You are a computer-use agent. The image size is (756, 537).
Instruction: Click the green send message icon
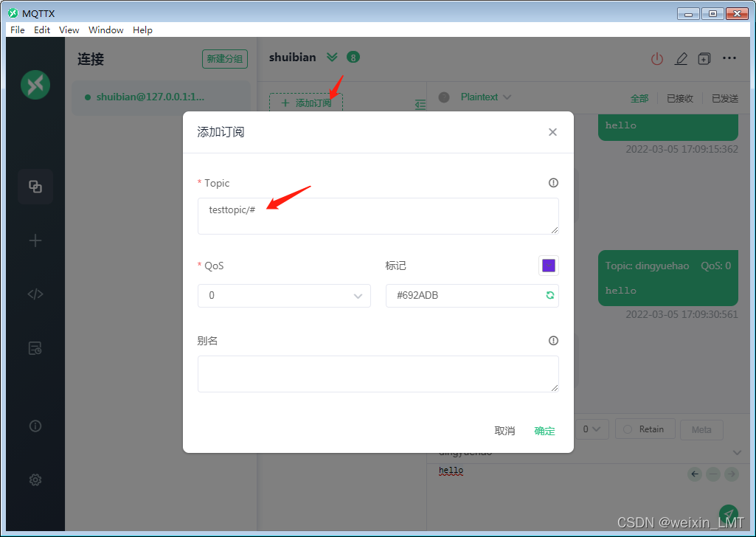[x=729, y=514]
